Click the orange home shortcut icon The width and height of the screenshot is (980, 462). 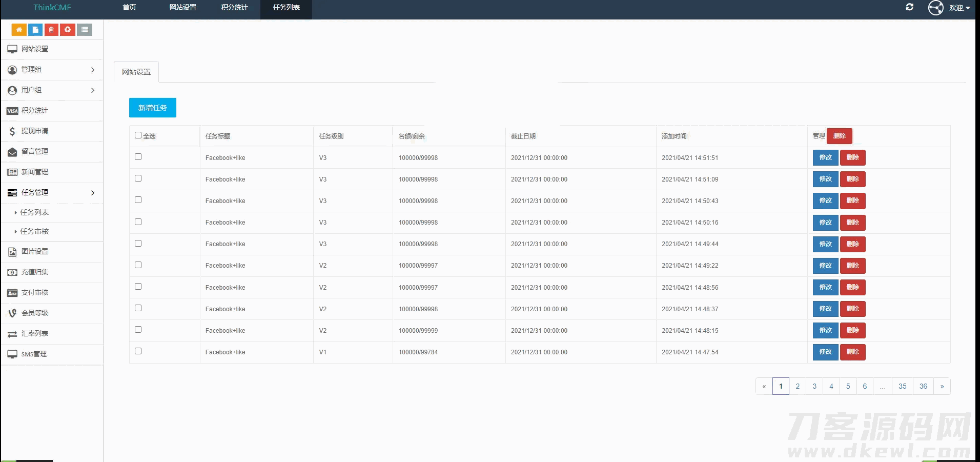[x=19, y=30]
